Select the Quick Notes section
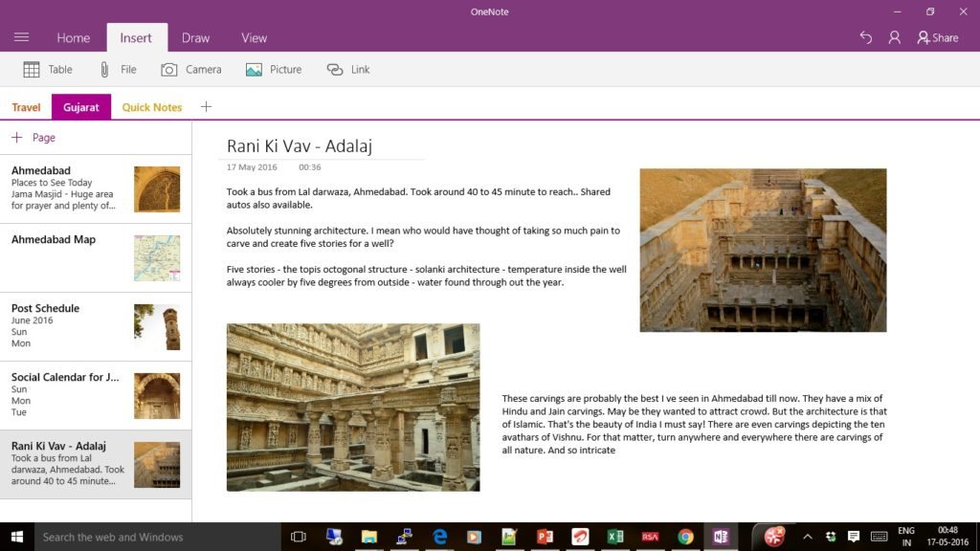 click(151, 106)
